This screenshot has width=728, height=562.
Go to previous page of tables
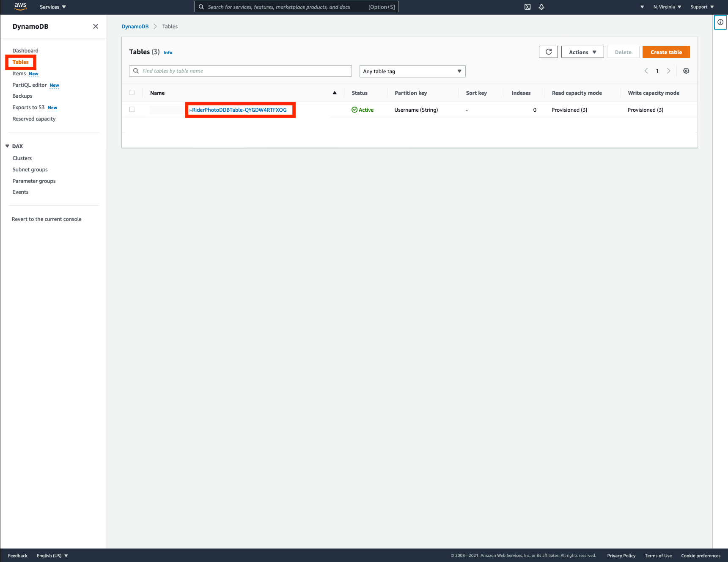click(x=646, y=71)
